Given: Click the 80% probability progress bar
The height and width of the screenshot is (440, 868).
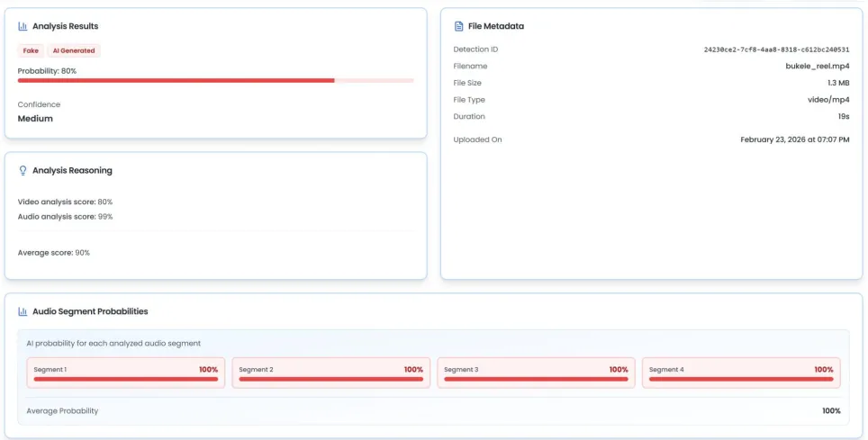Looking at the screenshot, I should [x=215, y=80].
